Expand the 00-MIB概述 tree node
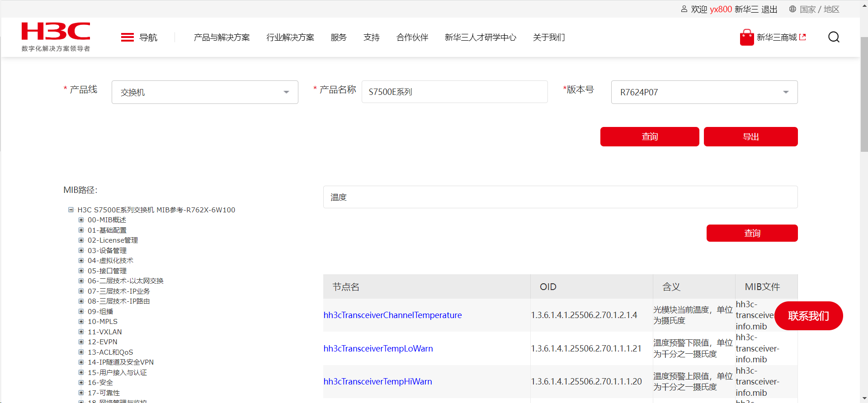The width and height of the screenshot is (868, 403). click(81, 220)
